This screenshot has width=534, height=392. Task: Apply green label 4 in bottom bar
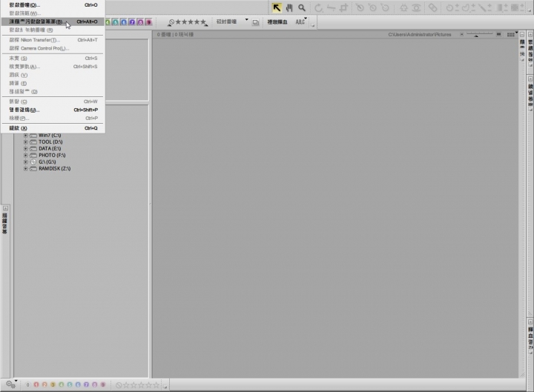[x=62, y=385]
